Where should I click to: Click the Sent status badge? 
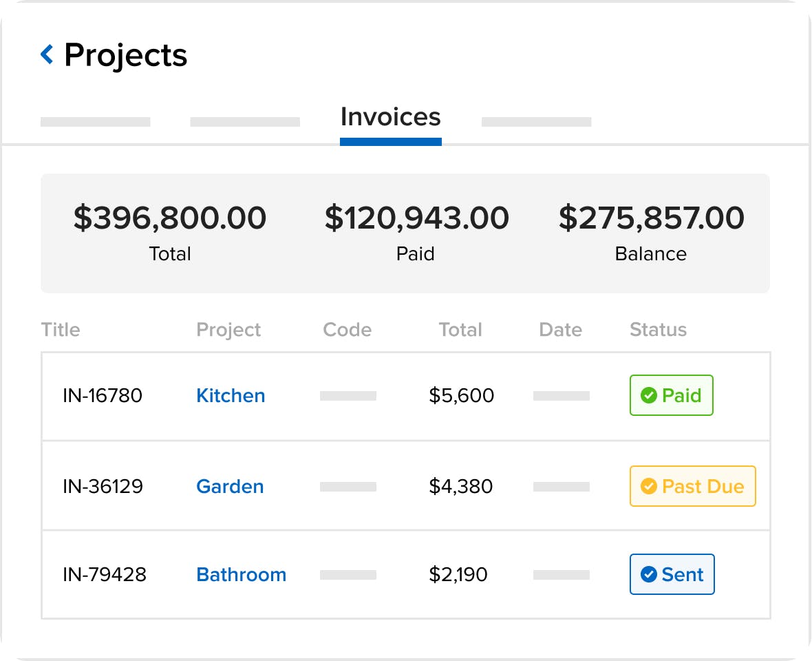coord(672,574)
